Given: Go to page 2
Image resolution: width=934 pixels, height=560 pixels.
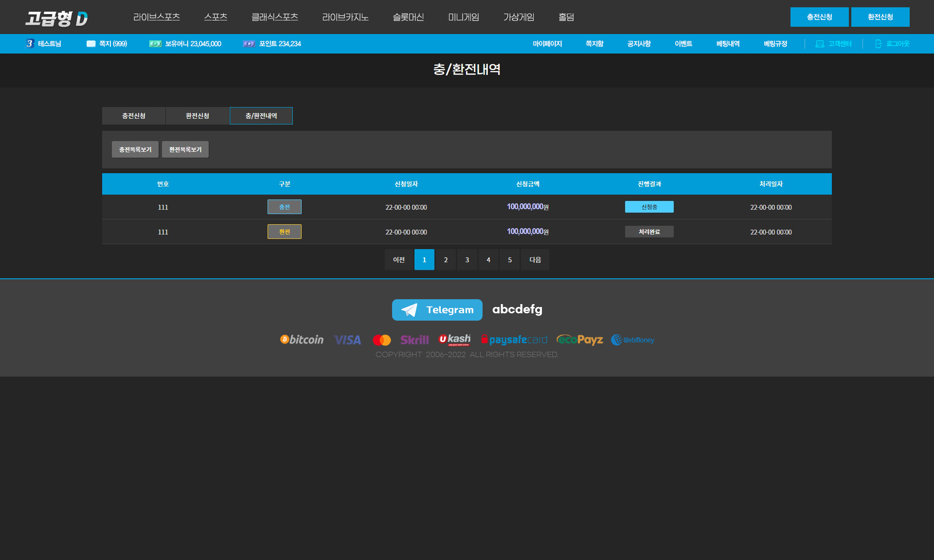Looking at the screenshot, I should pos(446,260).
